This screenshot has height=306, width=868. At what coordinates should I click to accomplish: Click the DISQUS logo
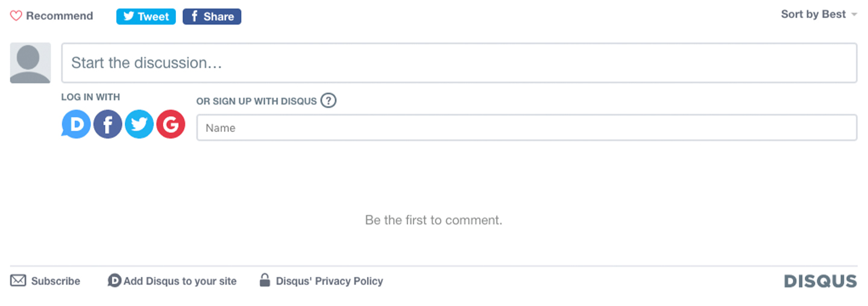820,281
